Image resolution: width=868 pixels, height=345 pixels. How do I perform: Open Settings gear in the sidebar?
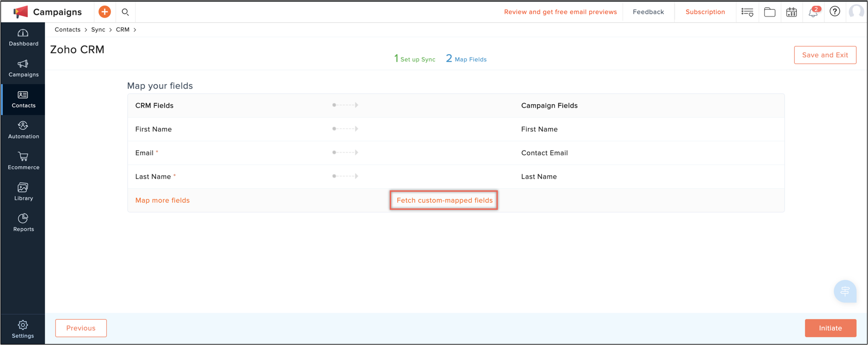pyautogui.click(x=23, y=329)
